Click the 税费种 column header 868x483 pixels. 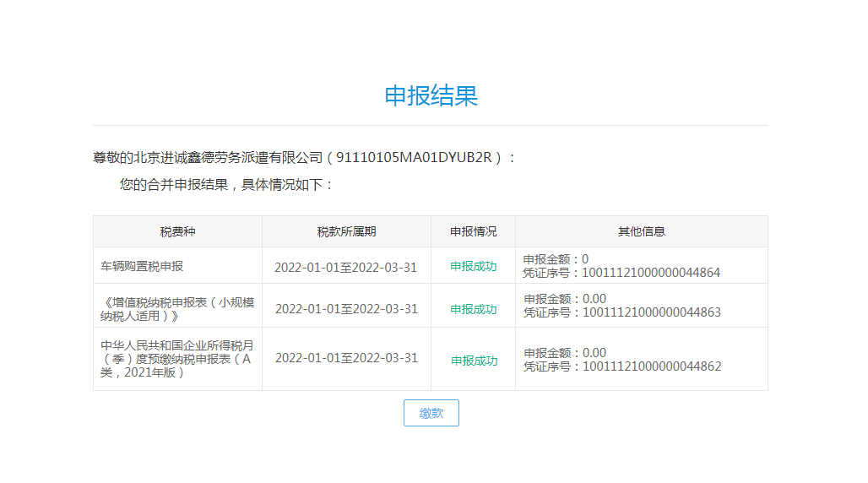tap(177, 231)
